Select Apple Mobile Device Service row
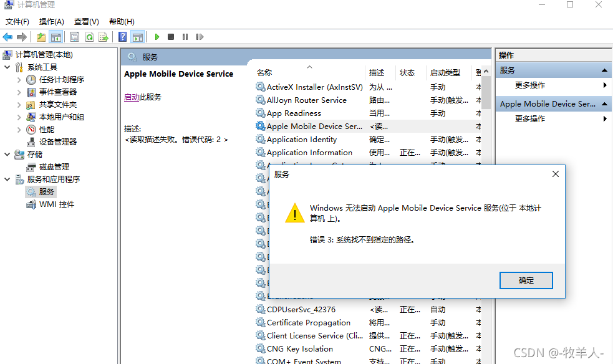 point(368,127)
